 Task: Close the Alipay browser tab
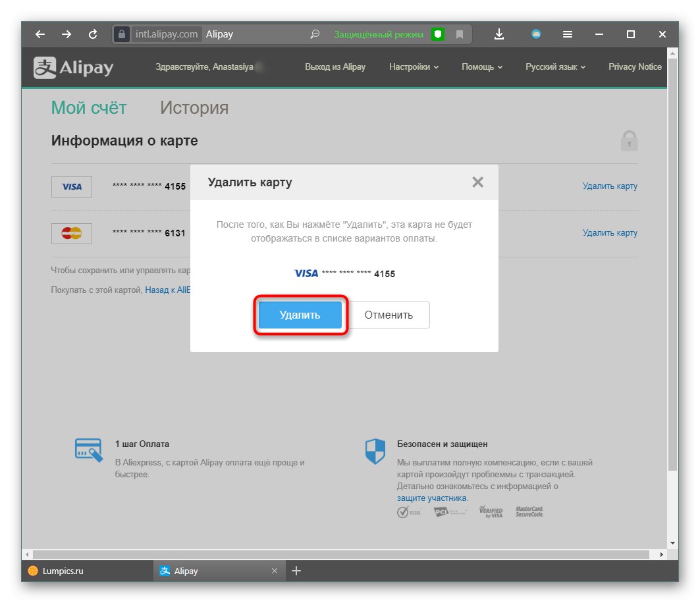pos(275,571)
